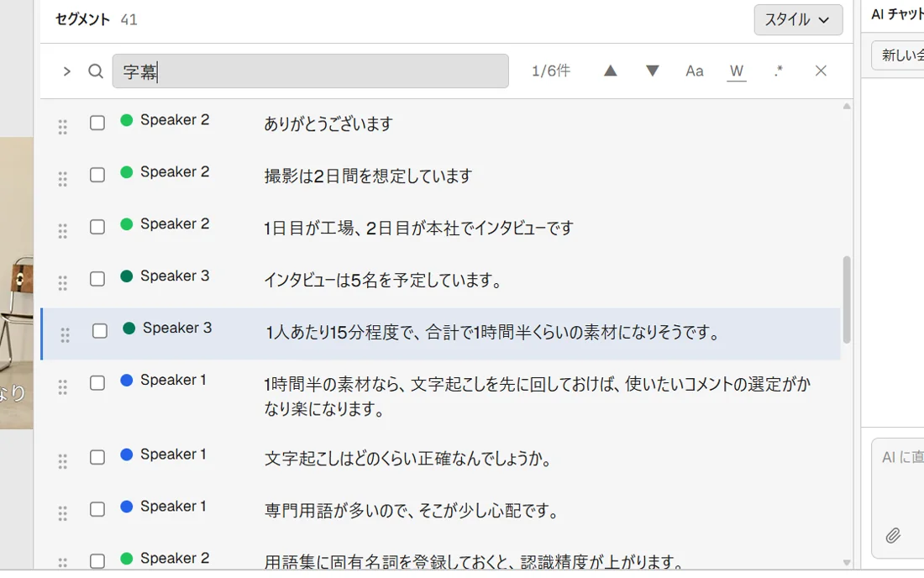The width and height of the screenshot is (924, 578).
Task: Open the スタイル dropdown
Action: (798, 19)
